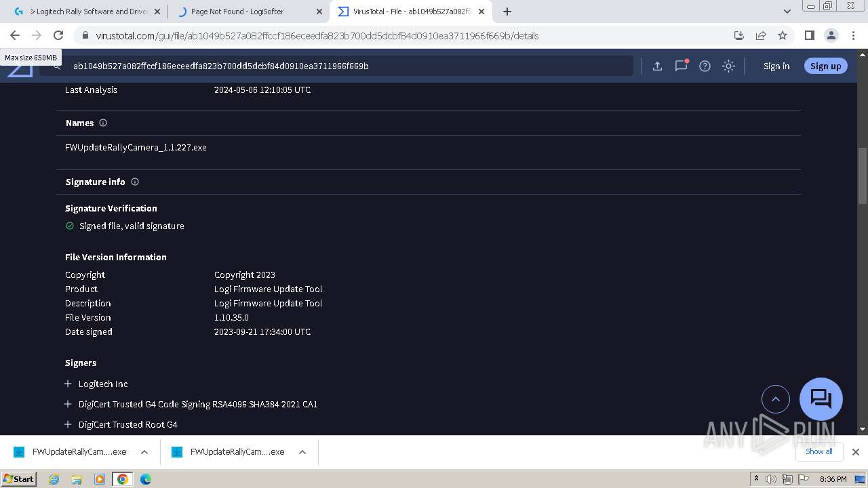Select file name FWUpdateRallyCamera_1.1.227.exe
The width and height of the screenshot is (868, 488).
coord(136,147)
